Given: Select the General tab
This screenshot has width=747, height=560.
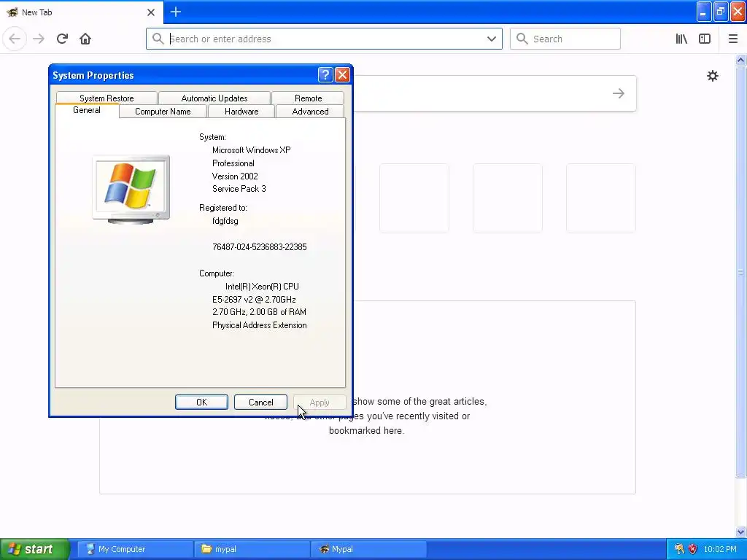Looking at the screenshot, I should pyautogui.click(x=87, y=110).
